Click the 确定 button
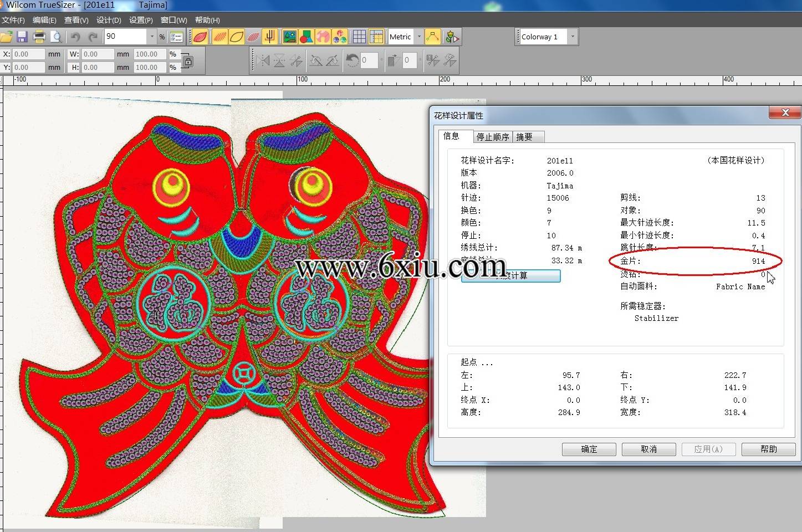Viewport: 802px width, 532px height. pyautogui.click(x=589, y=449)
